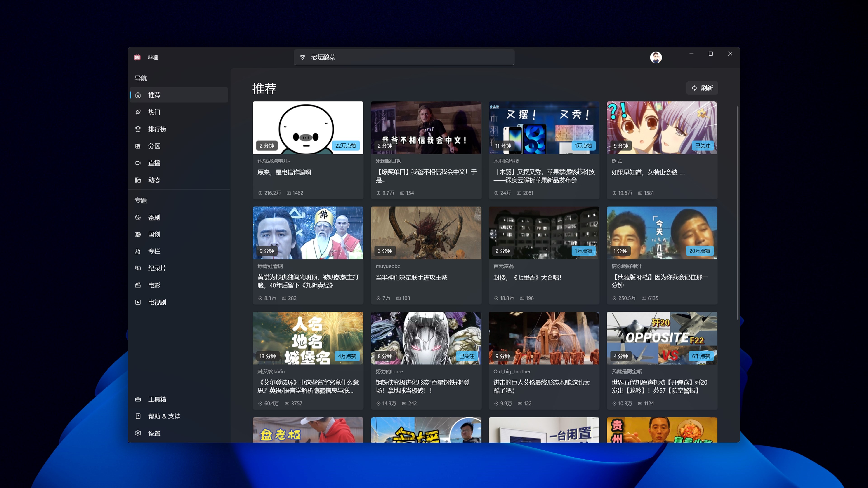Click the trophy icon beside 排行榜
This screenshot has height=488, width=868.
point(138,129)
